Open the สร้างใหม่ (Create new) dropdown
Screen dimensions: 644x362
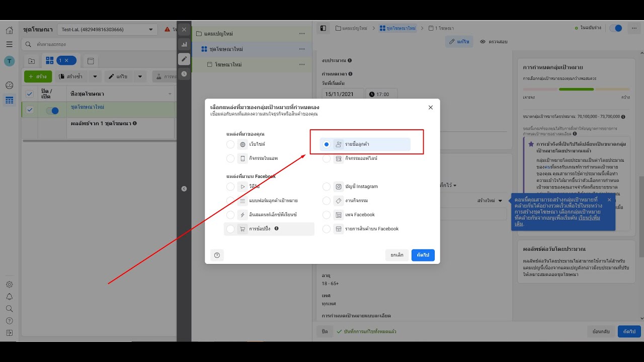[x=491, y=201]
